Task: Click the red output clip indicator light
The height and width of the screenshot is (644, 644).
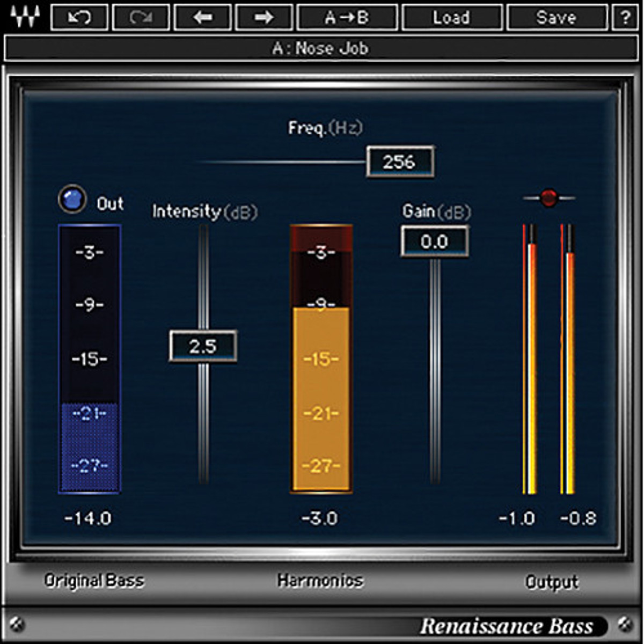Action: [x=548, y=198]
